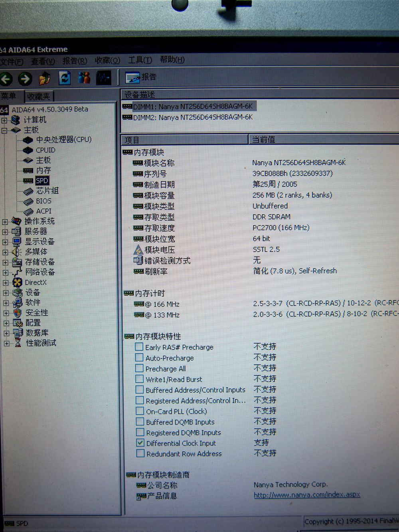
Task: Click the 服务器 tree icon
Action: (x=16, y=231)
